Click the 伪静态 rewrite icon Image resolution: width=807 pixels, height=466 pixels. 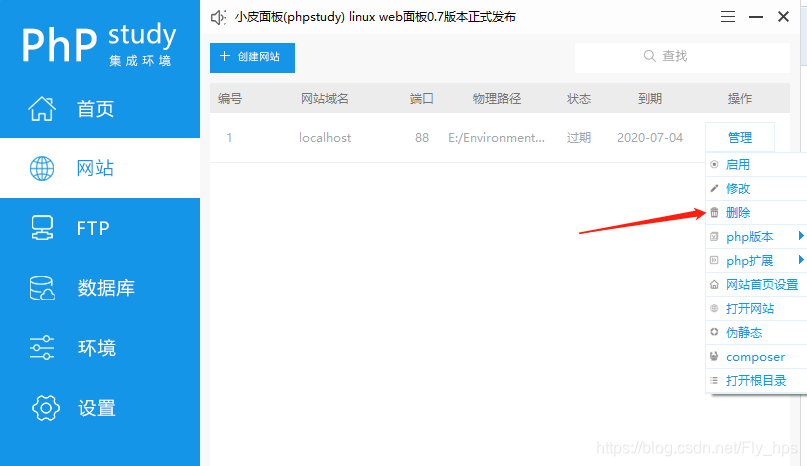(x=714, y=332)
